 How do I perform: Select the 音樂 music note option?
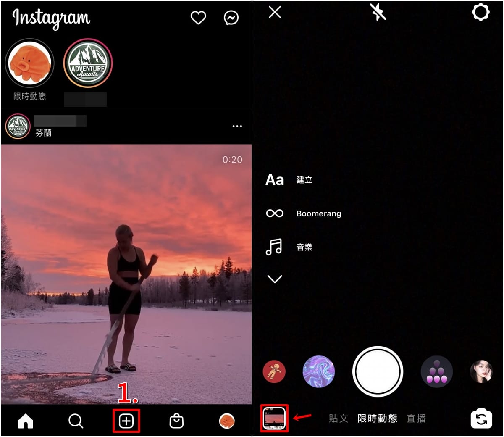coord(274,247)
